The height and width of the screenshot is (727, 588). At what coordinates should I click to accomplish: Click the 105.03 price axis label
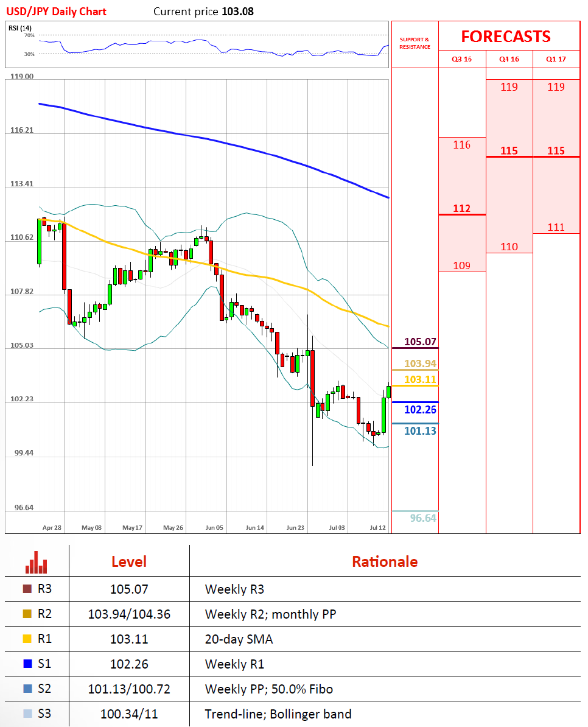22,345
